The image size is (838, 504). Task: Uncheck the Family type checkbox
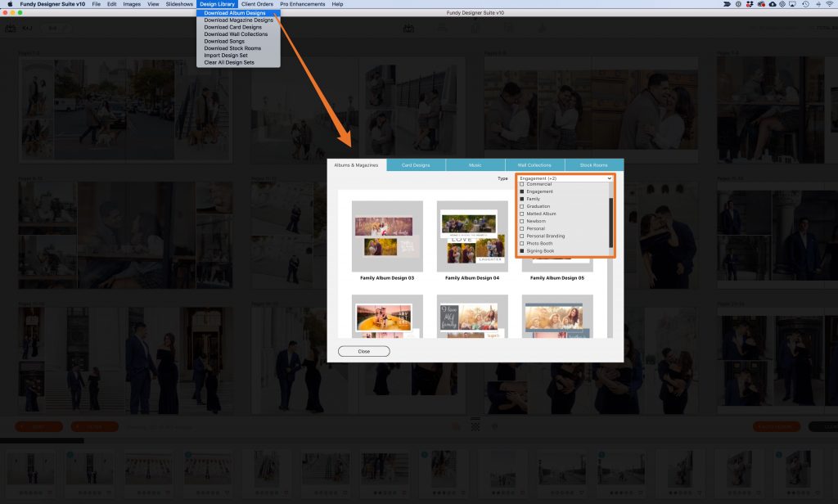point(522,199)
